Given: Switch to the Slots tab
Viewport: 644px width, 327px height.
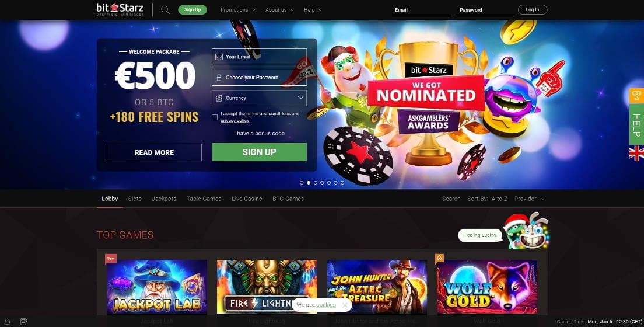Looking at the screenshot, I should [135, 199].
